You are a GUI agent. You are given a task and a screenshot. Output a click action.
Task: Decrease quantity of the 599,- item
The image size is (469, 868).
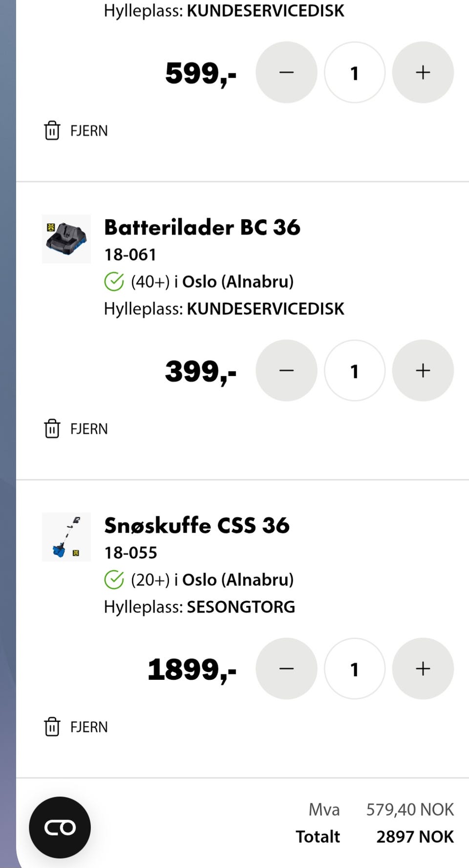point(286,72)
